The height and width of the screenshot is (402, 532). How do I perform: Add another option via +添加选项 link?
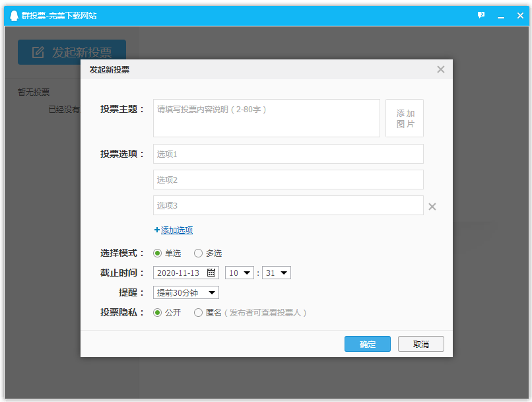(173, 230)
